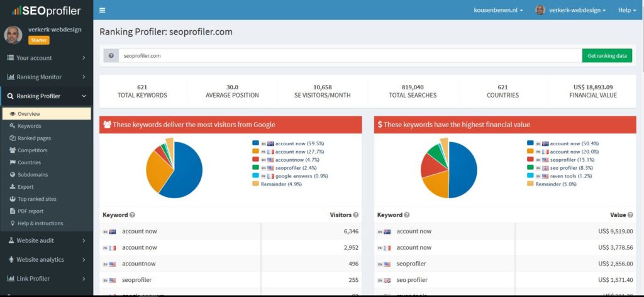The height and width of the screenshot is (297, 644).
Task: Click the most visitors from Google panel header
Action: 230,125
